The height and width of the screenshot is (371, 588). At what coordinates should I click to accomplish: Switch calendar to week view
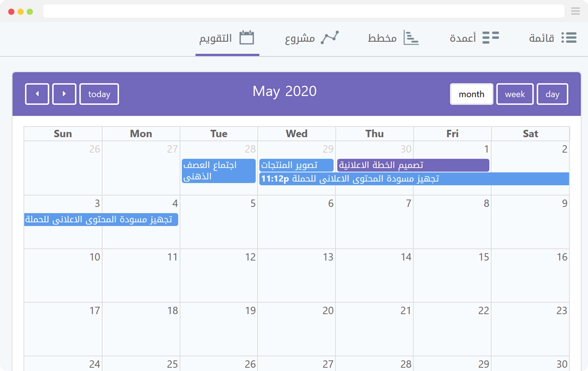coord(515,94)
